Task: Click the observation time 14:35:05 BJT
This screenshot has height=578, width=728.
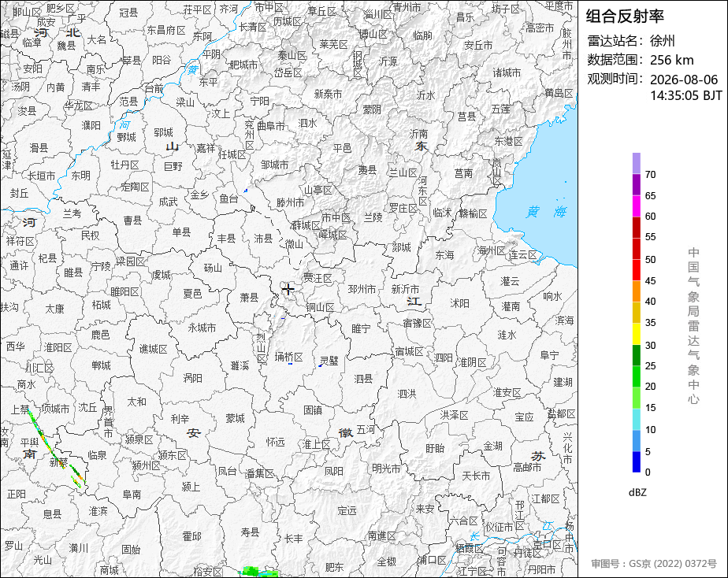Action: (x=685, y=95)
